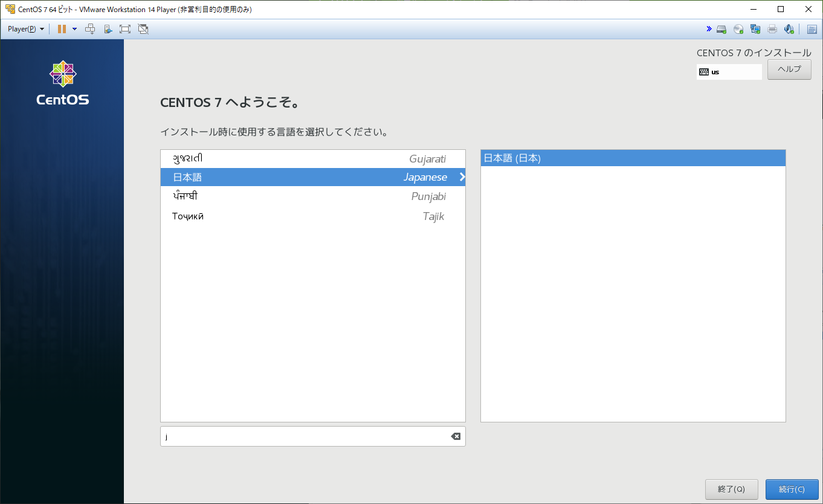Click the sound card device icon
The image size is (823, 504).
click(789, 29)
